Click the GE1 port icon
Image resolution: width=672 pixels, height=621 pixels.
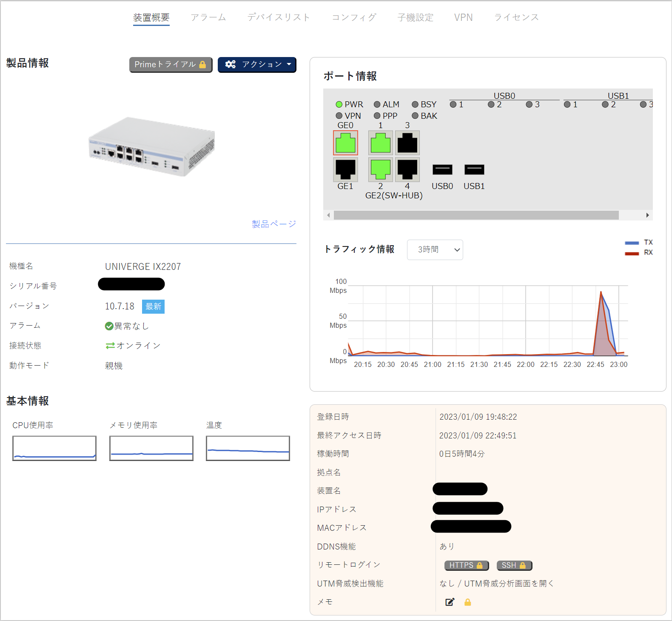pyautogui.click(x=345, y=169)
